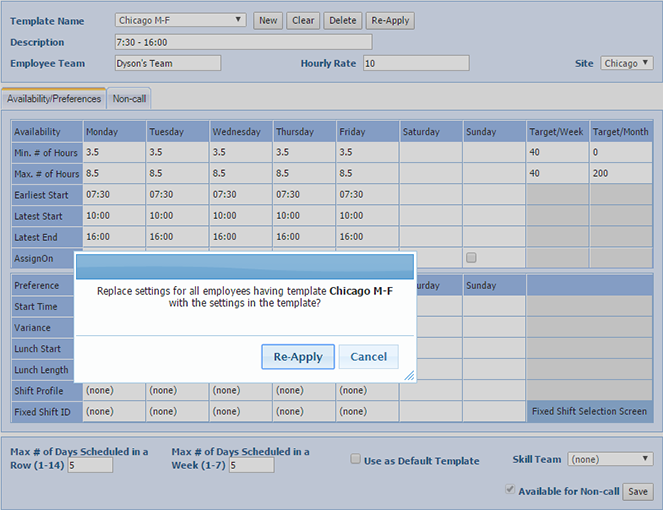Click the Description text field
The height and width of the screenshot is (510, 663).
coord(243,42)
